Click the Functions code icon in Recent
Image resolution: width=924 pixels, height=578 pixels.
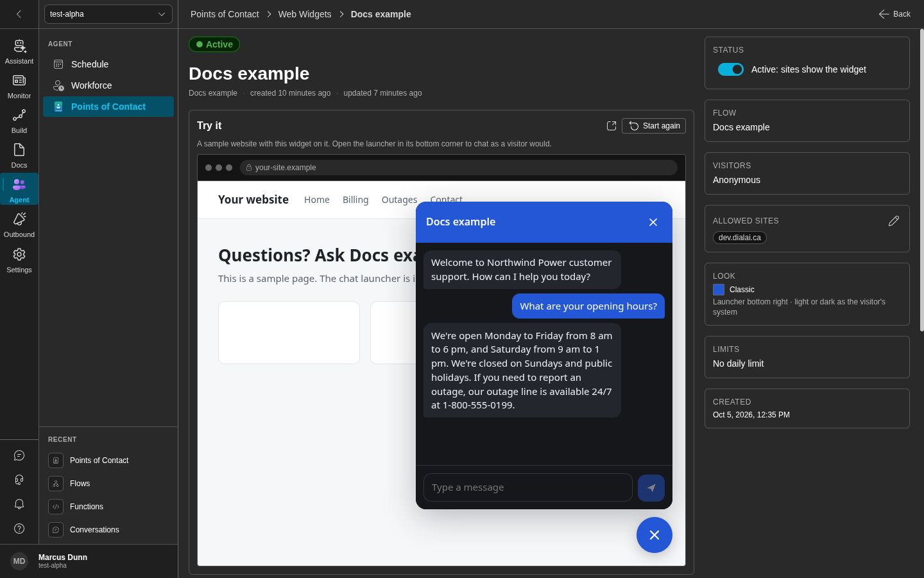pos(56,507)
